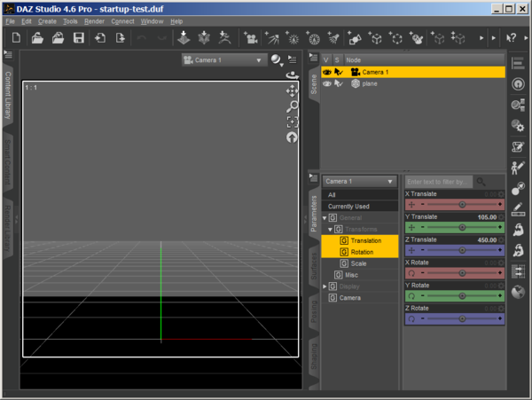Open the viewport draw style sphere icon

click(277, 59)
